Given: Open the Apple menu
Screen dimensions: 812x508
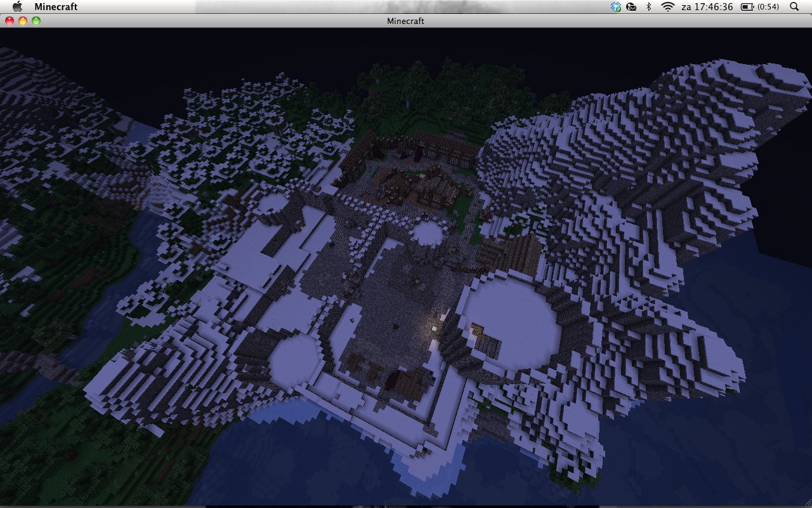Looking at the screenshot, I should point(17,6).
